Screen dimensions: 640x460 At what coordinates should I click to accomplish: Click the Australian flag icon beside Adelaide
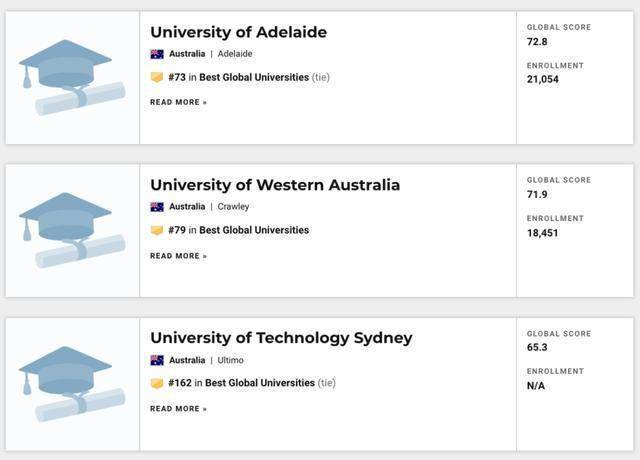pyautogui.click(x=157, y=54)
